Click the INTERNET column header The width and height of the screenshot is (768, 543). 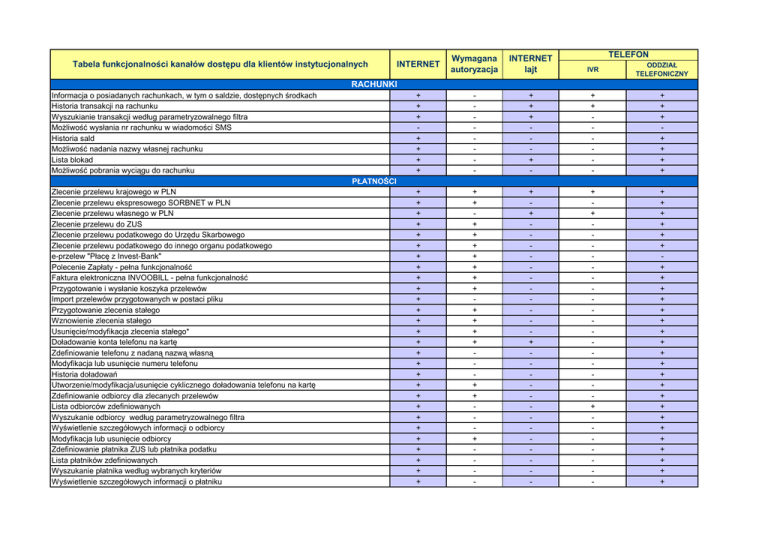(417, 64)
